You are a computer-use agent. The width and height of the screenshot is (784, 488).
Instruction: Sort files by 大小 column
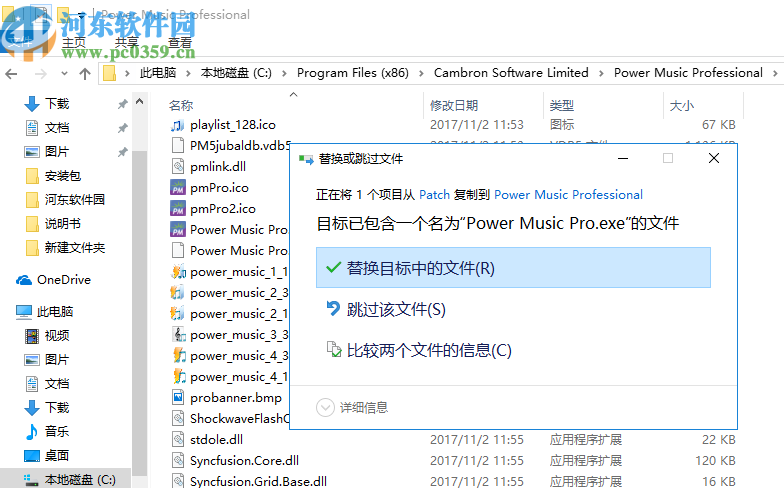click(x=682, y=106)
